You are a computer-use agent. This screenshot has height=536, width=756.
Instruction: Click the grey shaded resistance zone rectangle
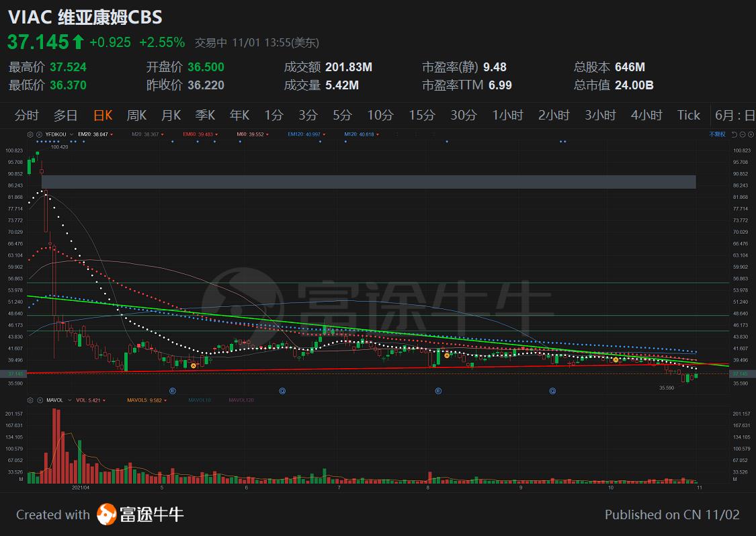tap(368, 182)
